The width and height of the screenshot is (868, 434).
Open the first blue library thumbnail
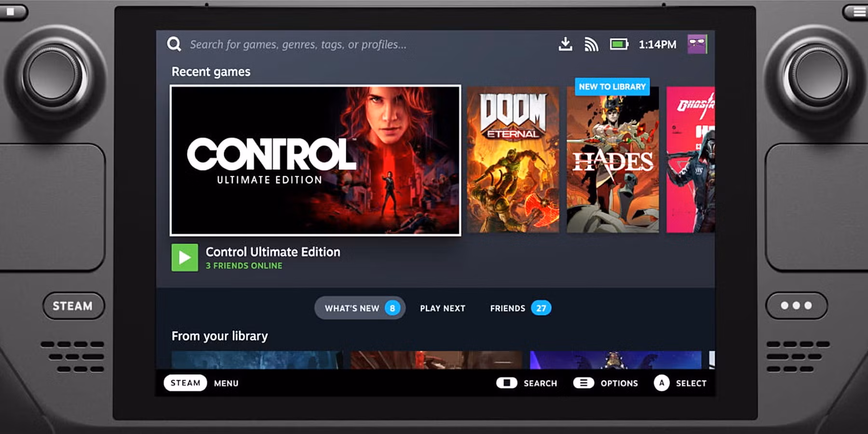click(257, 360)
